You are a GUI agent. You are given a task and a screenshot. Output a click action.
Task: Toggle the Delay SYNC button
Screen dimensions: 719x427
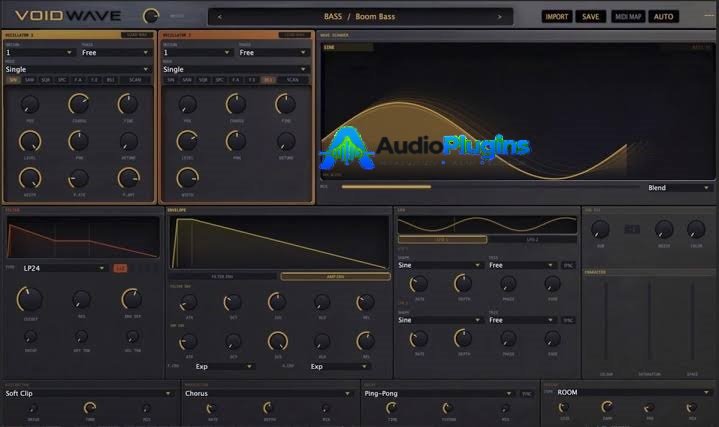(x=526, y=394)
